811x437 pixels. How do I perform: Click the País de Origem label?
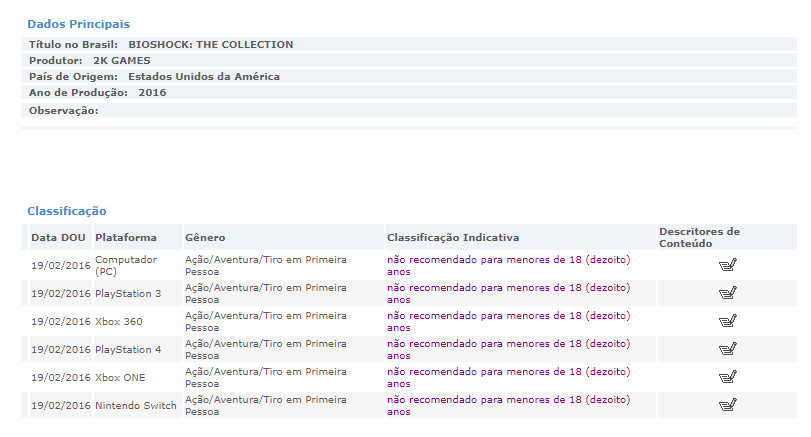tap(73, 77)
